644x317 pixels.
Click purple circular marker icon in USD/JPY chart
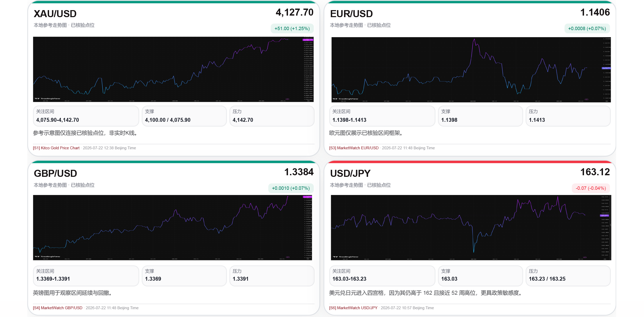585,257
